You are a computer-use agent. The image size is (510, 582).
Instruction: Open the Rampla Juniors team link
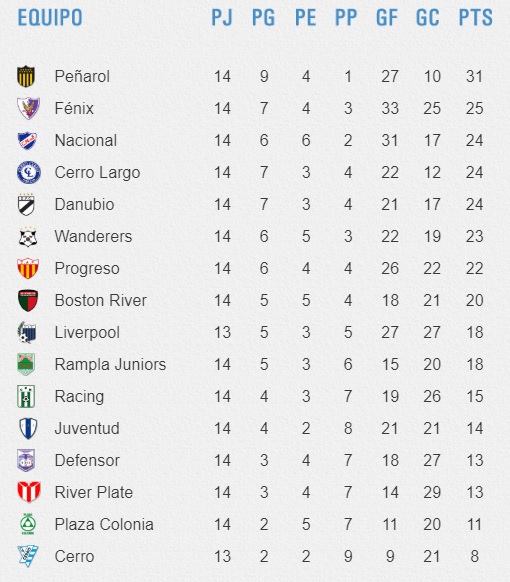coord(110,364)
